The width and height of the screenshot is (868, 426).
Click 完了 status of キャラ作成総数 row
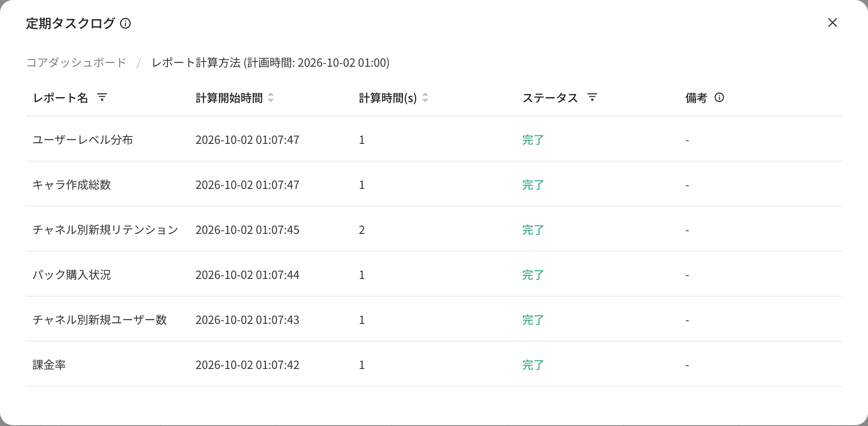click(533, 185)
